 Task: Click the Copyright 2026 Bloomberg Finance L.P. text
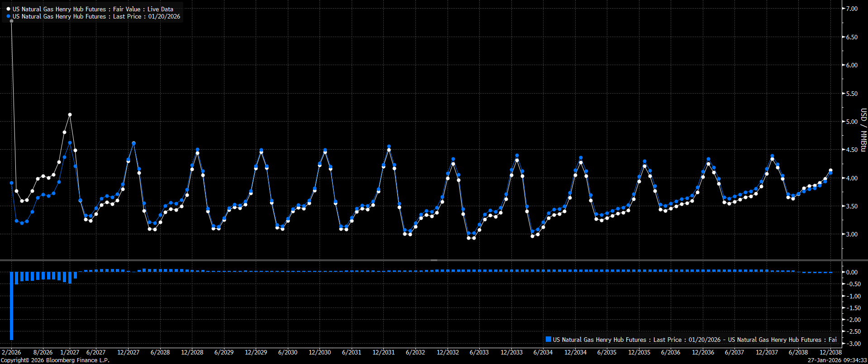pyautogui.click(x=55, y=360)
